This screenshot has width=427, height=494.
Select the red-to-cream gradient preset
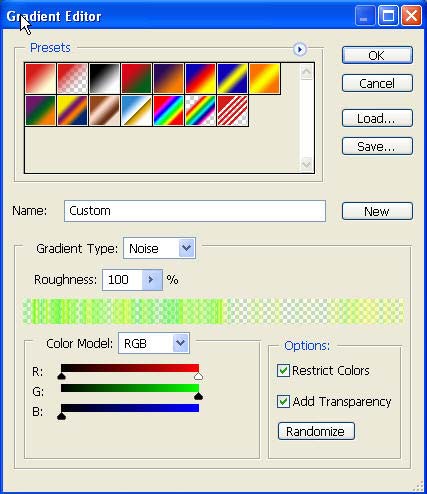(x=41, y=78)
